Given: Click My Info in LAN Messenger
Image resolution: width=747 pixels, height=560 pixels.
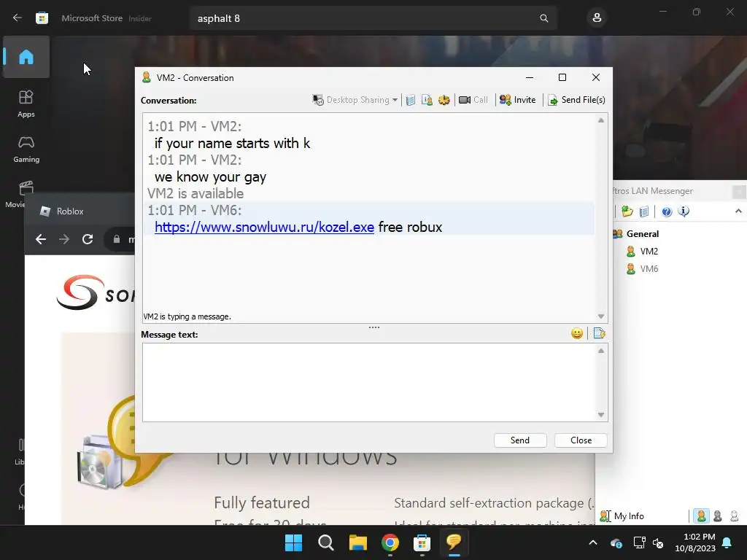Looking at the screenshot, I should [x=622, y=516].
